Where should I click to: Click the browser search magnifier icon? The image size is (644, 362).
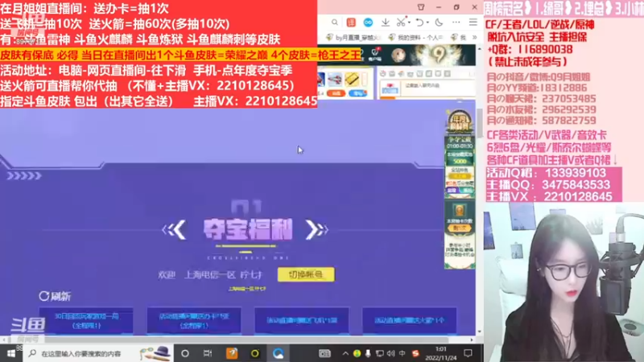(335, 23)
